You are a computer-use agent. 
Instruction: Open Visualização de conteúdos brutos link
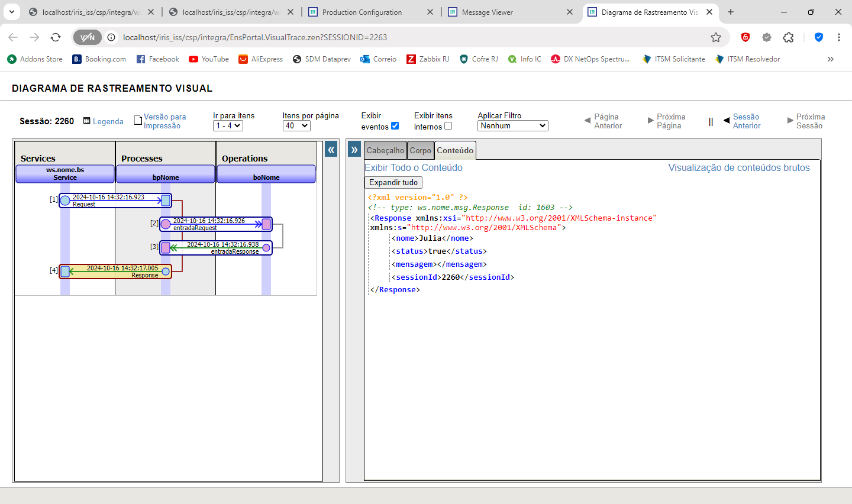[x=738, y=167]
